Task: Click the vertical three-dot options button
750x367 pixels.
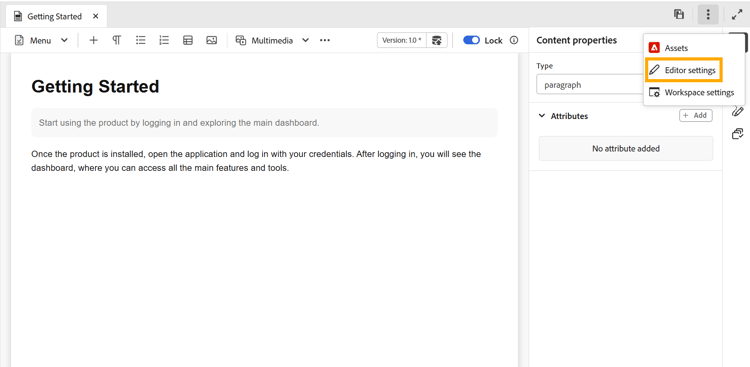Action: [x=708, y=15]
